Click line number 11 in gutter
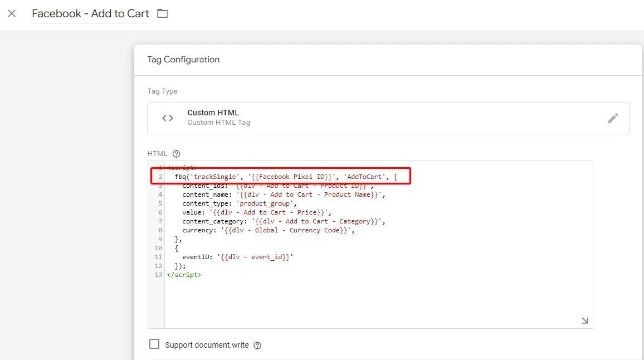This screenshot has width=644, height=360. [x=158, y=257]
